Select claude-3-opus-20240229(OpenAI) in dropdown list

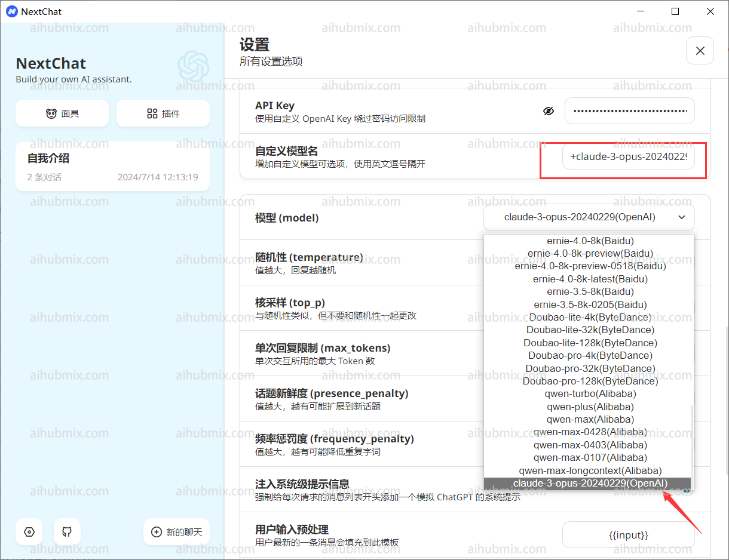[587, 483]
